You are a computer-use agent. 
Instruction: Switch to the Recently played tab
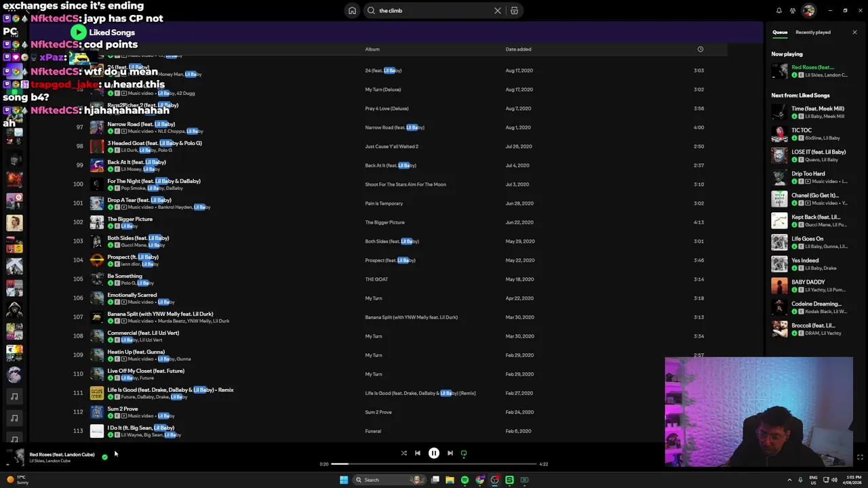pos(813,33)
